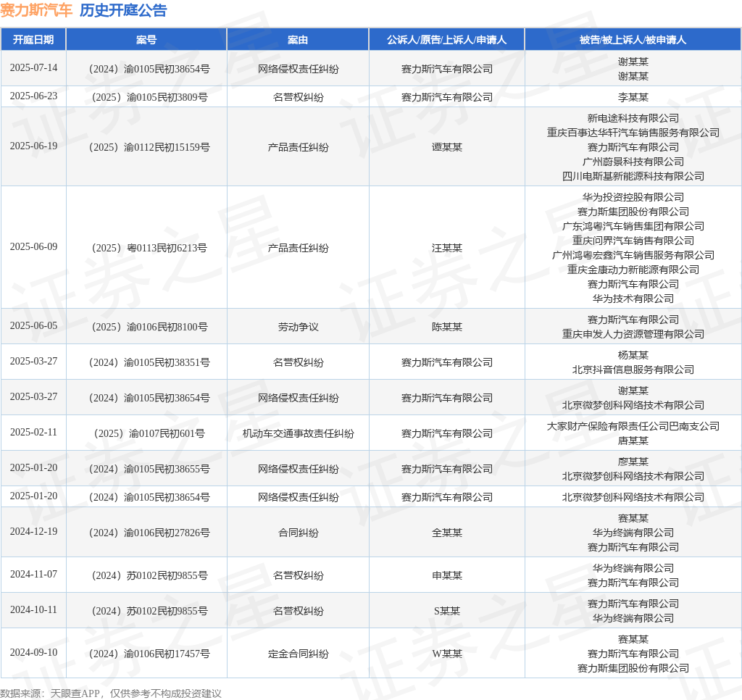Viewport: 742px width, 700px height.
Task: Select defendant 华为投资控股有限公司
Action: pyautogui.click(x=633, y=197)
